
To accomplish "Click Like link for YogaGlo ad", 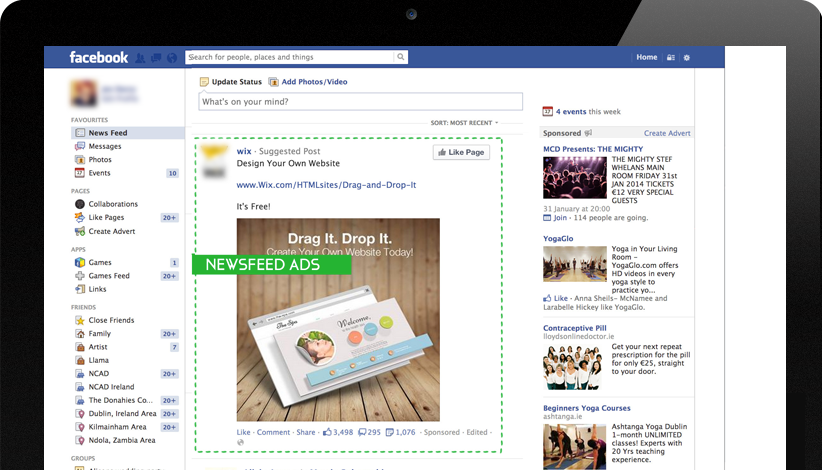I will [561, 298].
